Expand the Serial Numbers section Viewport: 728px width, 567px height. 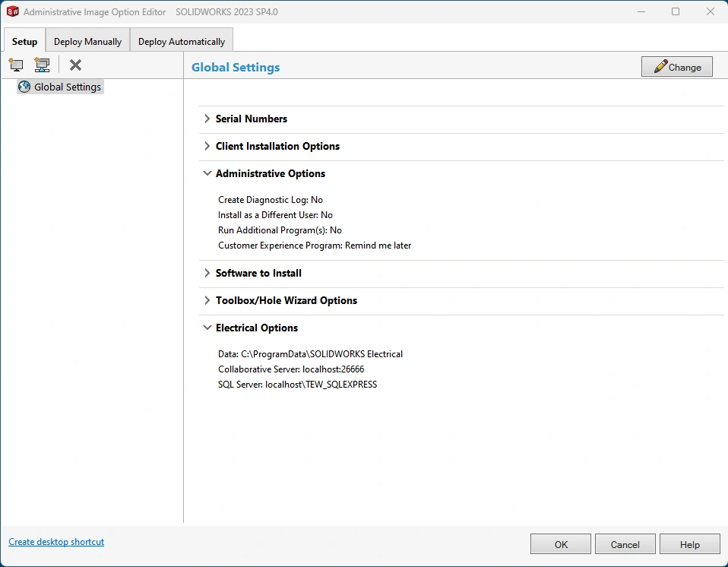(x=207, y=119)
